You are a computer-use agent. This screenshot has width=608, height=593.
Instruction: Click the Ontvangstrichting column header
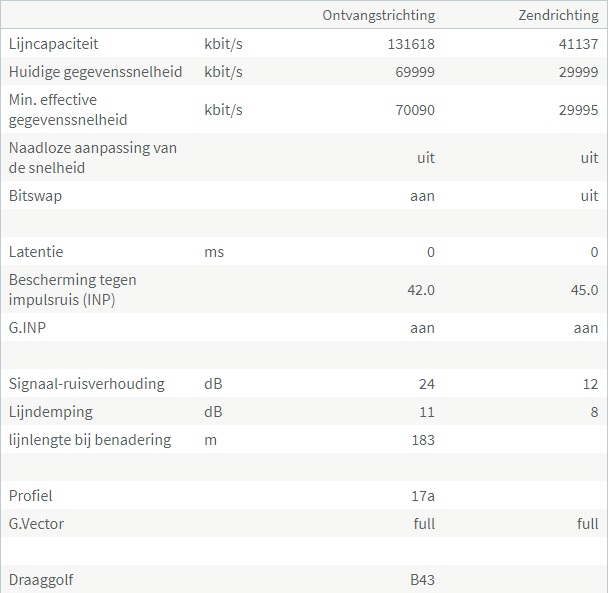point(378,15)
